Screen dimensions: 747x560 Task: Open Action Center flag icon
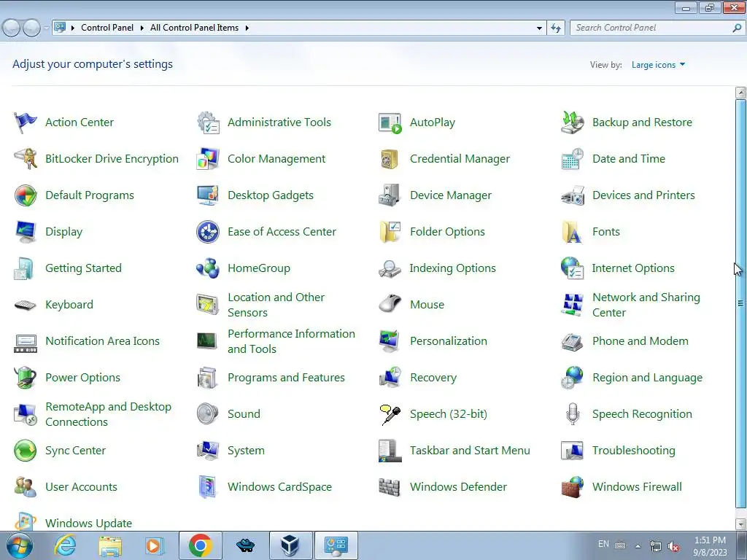pos(26,122)
